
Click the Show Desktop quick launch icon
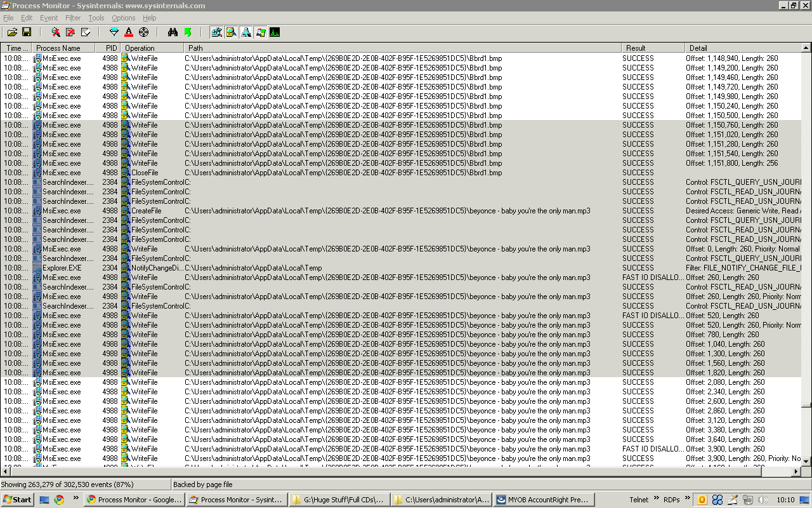pos(44,500)
